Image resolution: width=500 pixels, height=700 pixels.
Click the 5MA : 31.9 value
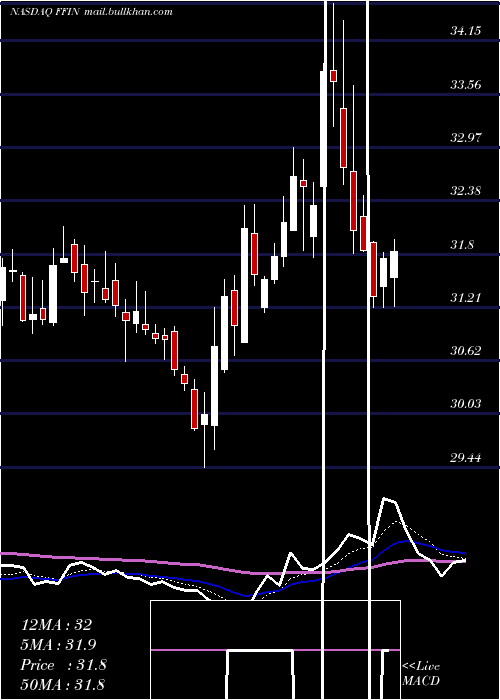point(58,645)
